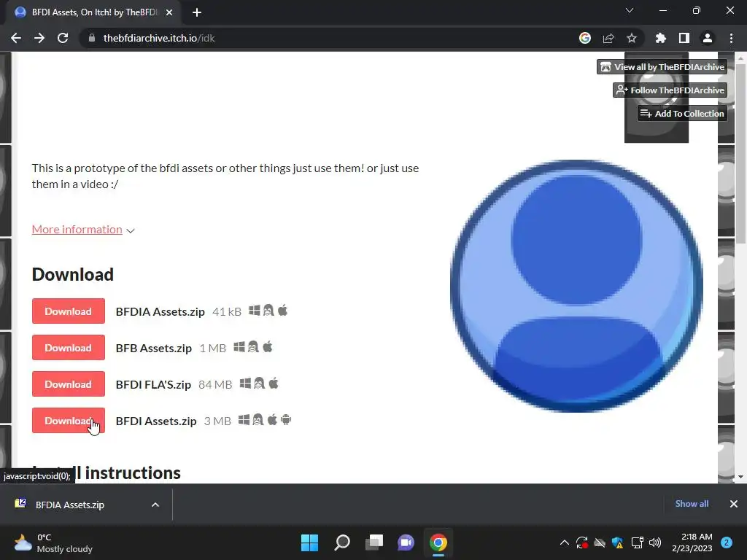Click the Windows icon beside BFDI Assets.zip
This screenshot has width=747, height=560.
(244, 420)
